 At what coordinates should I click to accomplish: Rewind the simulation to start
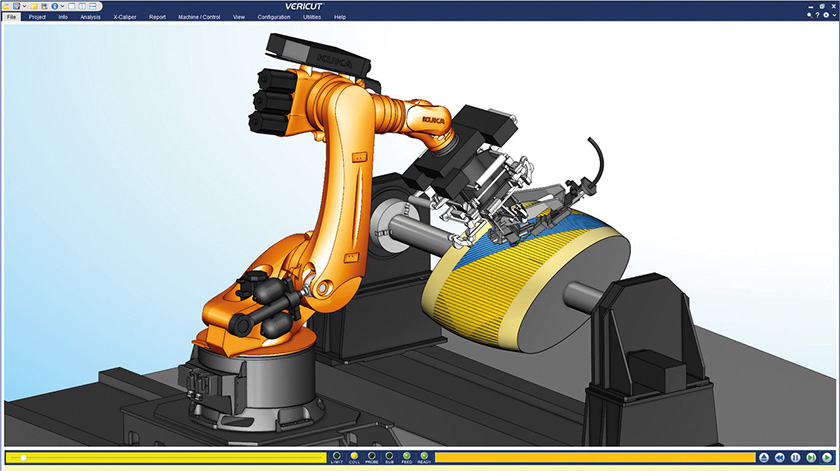779,457
